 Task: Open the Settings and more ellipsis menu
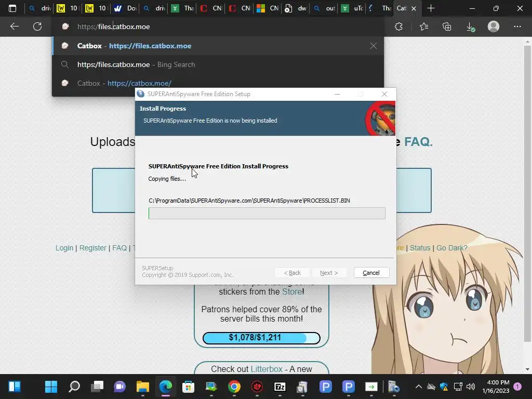pos(517,26)
